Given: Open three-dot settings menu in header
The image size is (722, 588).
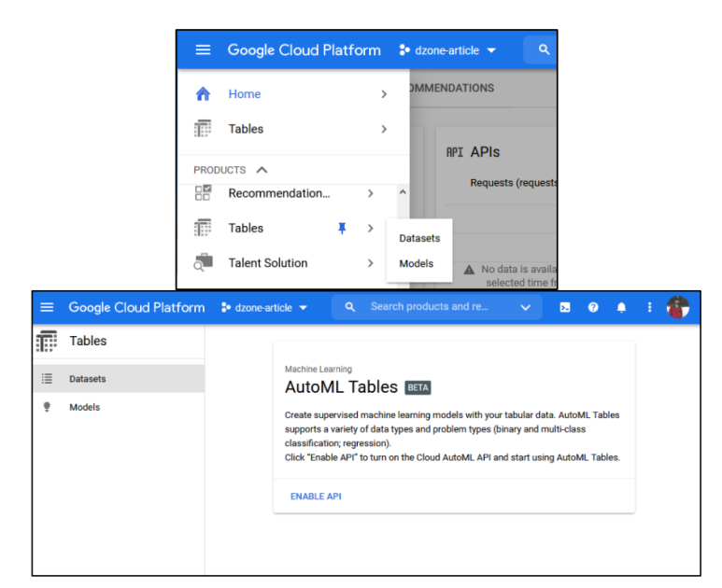Looking at the screenshot, I should [x=649, y=307].
